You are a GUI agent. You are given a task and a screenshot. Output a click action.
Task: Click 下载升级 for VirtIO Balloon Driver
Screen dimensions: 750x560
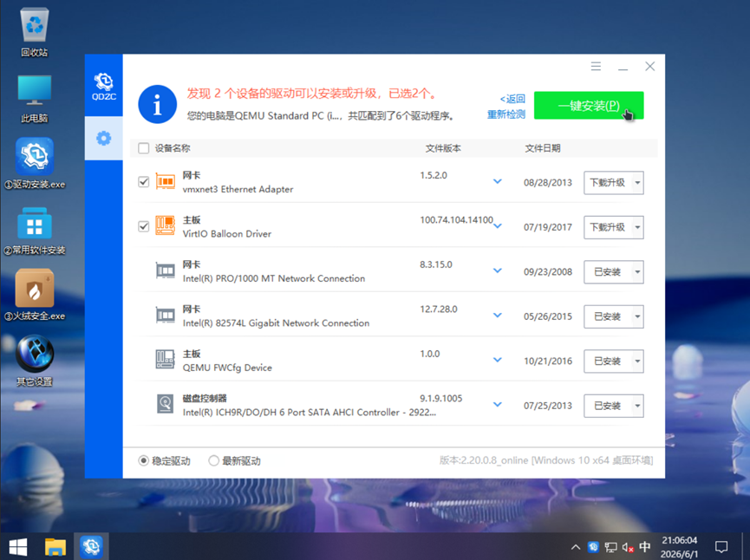tap(608, 227)
